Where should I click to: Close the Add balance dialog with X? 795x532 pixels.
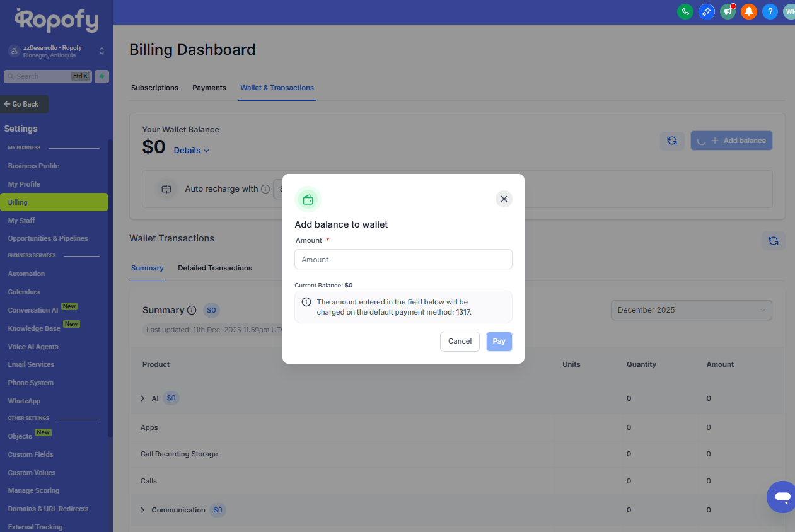pos(504,199)
